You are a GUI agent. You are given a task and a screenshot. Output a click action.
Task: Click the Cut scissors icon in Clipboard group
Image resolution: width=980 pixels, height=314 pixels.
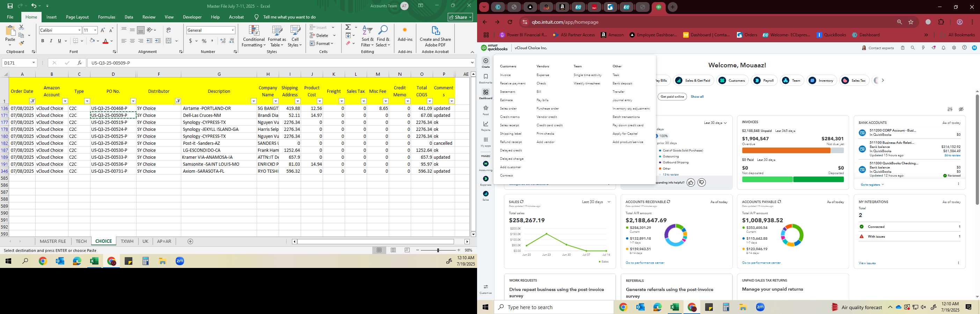tap(21, 27)
